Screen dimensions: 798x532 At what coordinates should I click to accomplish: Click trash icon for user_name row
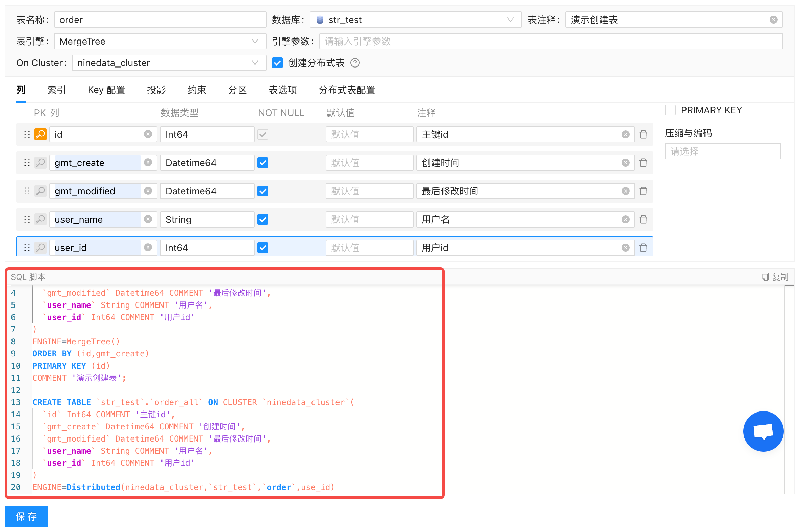tap(643, 219)
